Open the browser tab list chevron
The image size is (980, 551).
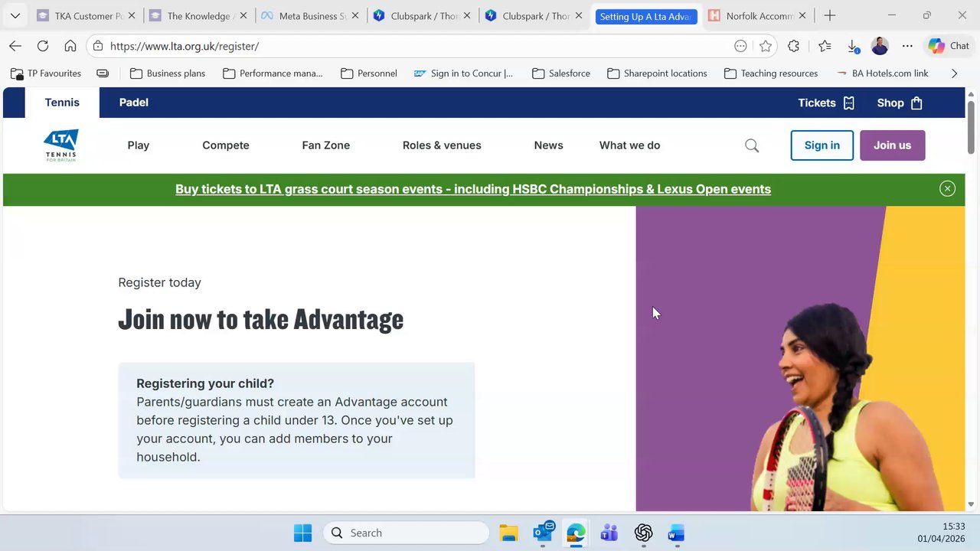[x=15, y=15]
